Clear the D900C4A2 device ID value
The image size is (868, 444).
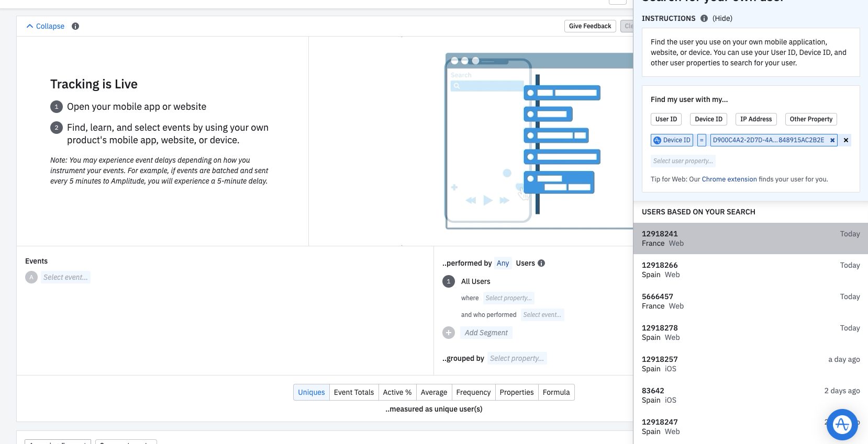click(x=832, y=140)
